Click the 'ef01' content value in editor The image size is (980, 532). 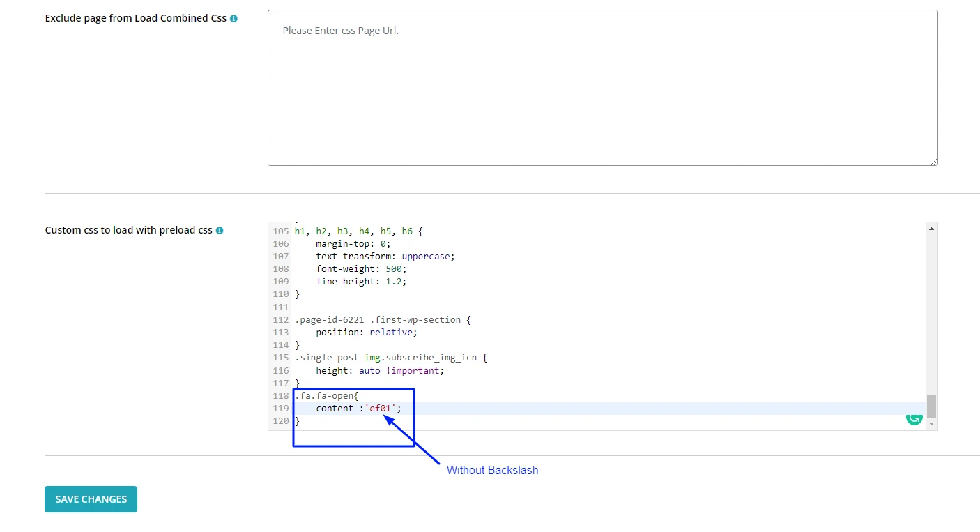381,409
